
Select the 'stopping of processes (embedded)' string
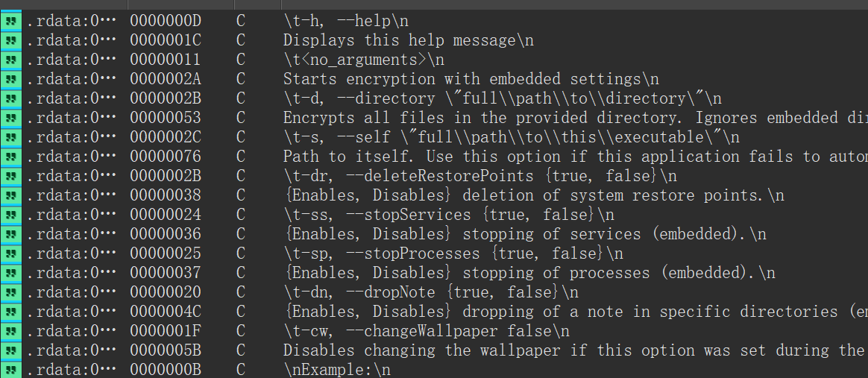tap(529, 273)
